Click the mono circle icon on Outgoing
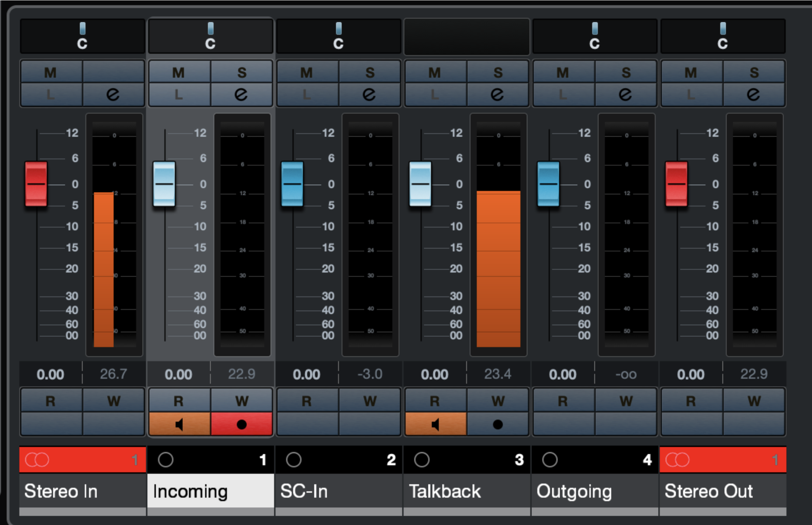The width and height of the screenshot is (812, 525). pos(550,460)
